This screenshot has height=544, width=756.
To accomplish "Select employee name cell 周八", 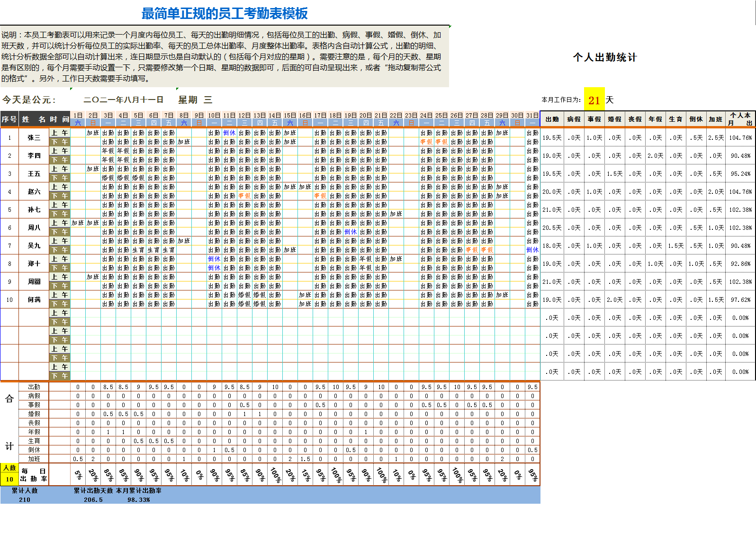I will (34, 227).
